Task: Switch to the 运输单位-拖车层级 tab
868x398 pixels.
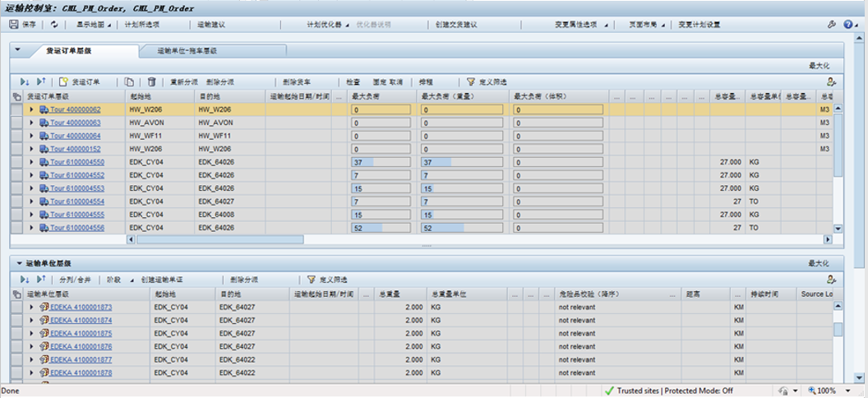Action: [x=186, y=51]
